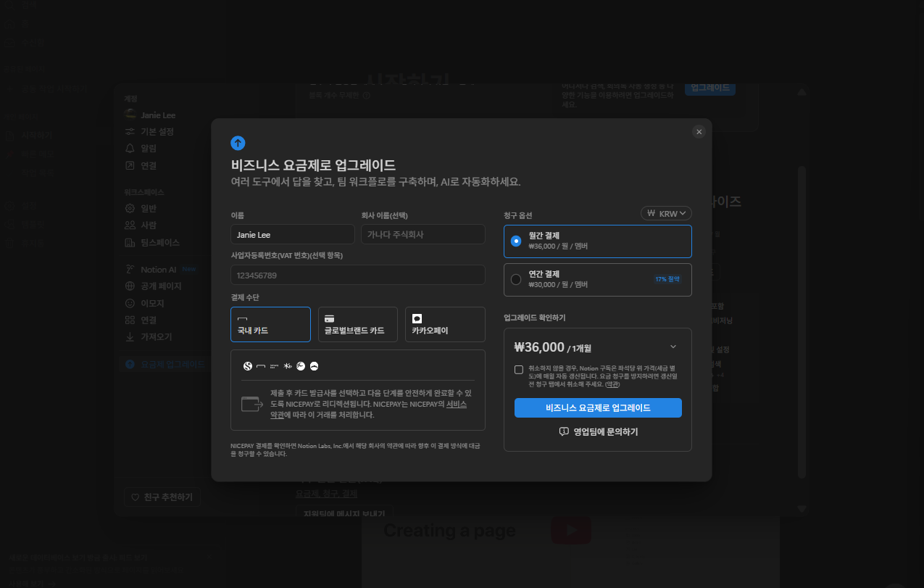The width and height of the screenshot is (924, 588).
Task: Click the 업그레이드 button in background settings panel
Action: pos(710,87)
